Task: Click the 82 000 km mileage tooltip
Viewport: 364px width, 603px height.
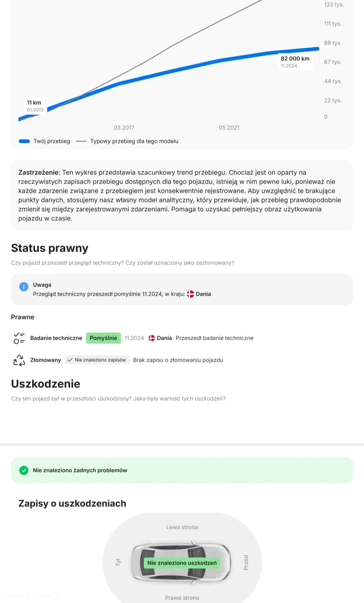Action: pyautogui.click(x=295, y=62)
